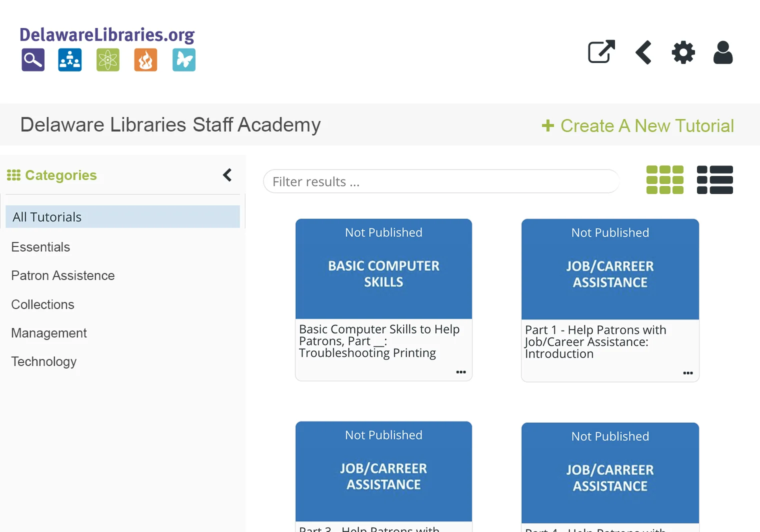Image resolution: width=760 pixels, height=532 pixels.
Task: Open settings with the gear icon
Action: [683, 52]
